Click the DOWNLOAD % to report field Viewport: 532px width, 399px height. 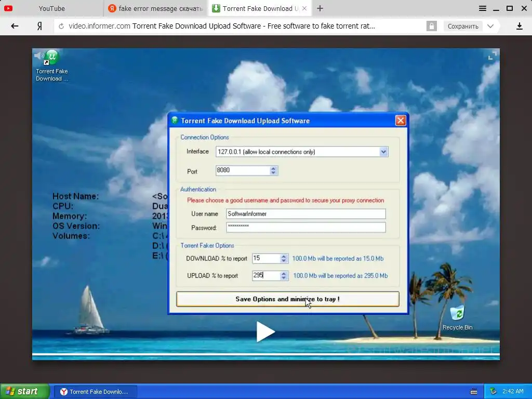[x=266, y=259]
